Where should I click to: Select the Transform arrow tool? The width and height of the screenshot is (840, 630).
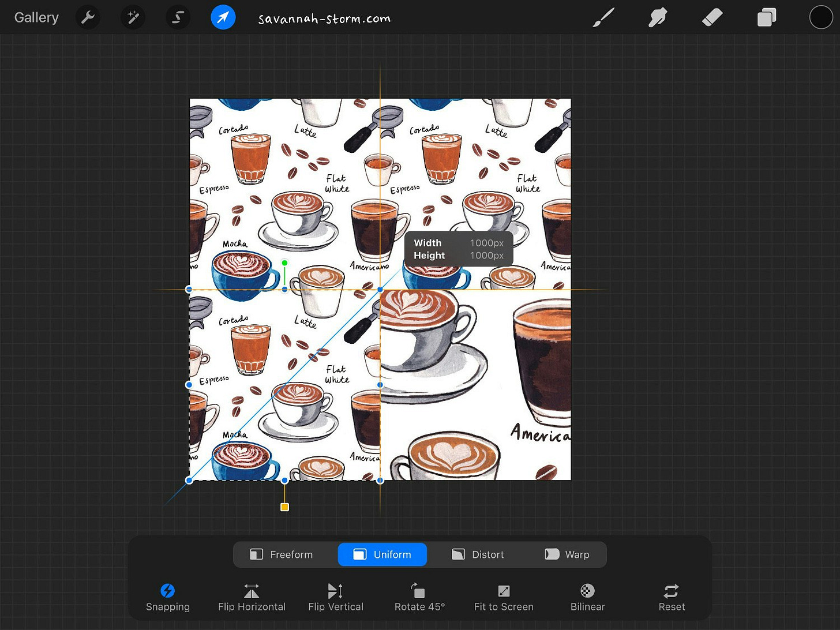[223, 17]
